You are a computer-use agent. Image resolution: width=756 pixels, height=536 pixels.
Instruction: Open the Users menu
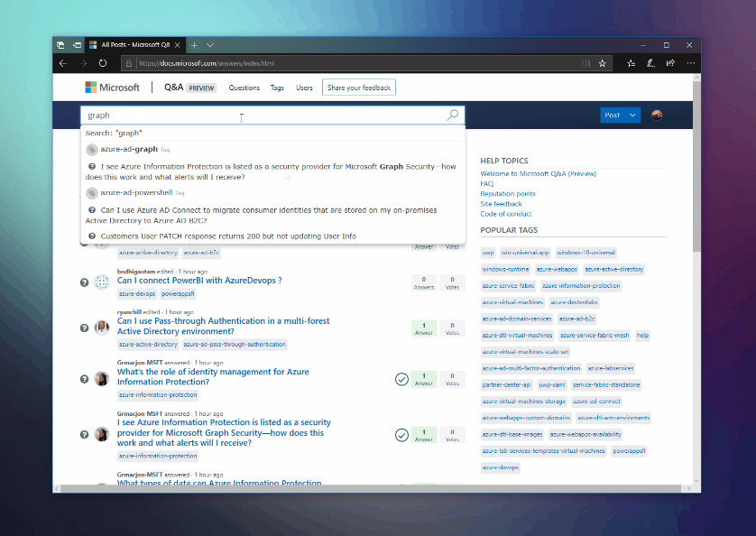tap(304, 88)
